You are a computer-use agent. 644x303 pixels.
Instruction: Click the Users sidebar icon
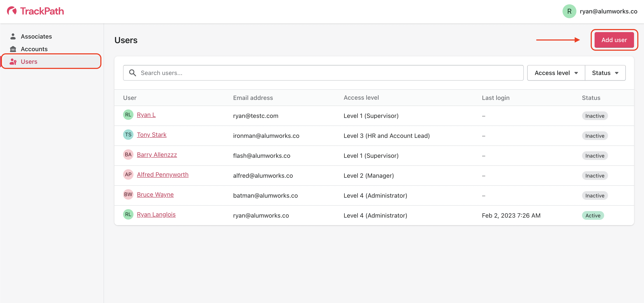(x=13, y=62)
